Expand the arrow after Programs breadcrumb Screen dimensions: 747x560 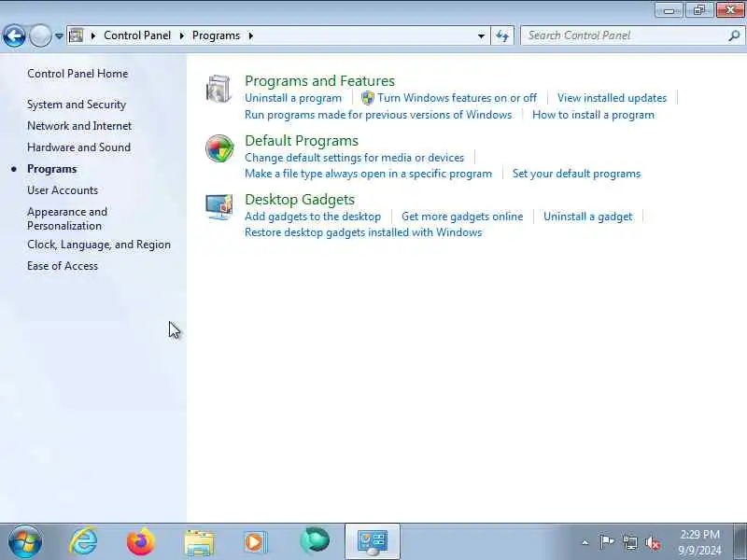point(250,35)
